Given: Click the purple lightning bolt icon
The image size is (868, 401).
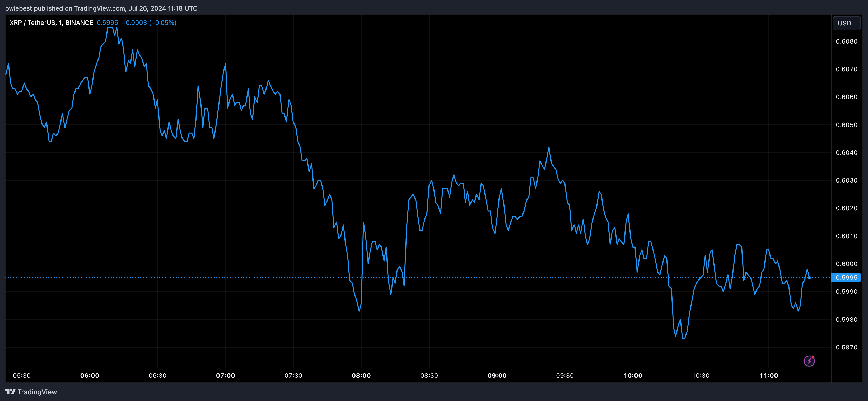Looking at the screenshot, I should [x=809, y=361].
